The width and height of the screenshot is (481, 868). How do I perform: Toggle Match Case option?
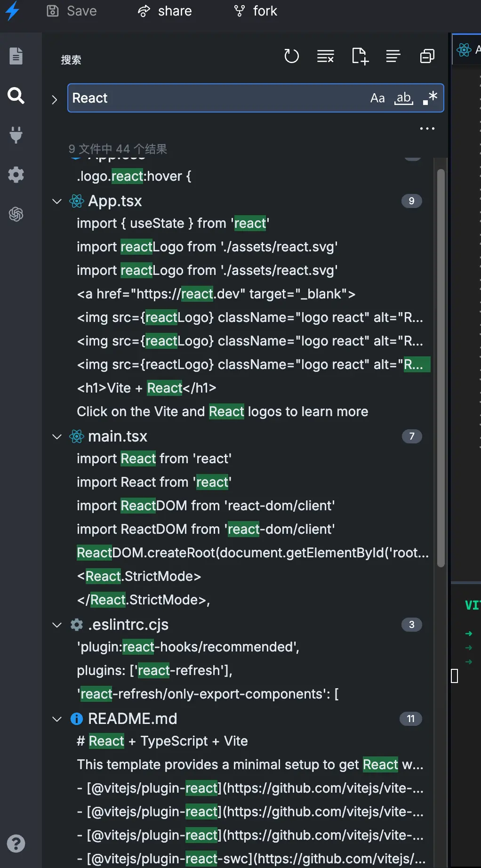[x=377, y=98]
